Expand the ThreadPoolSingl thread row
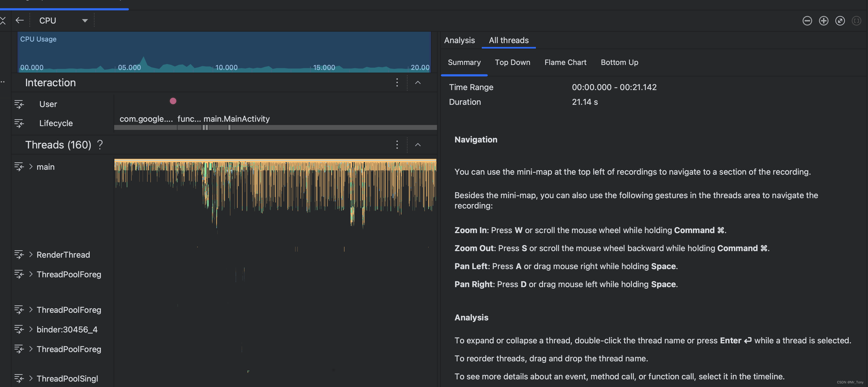This screenshot has height=387, width=868. (31, 378)
